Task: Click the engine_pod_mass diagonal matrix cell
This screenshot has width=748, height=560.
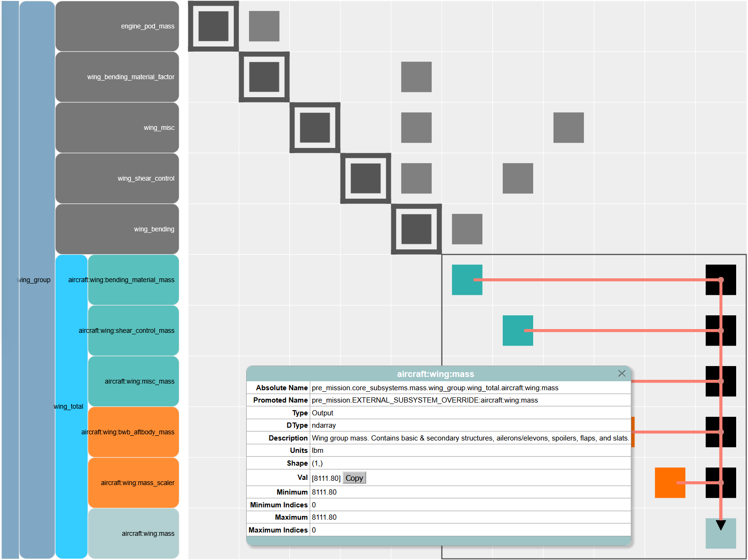Action: tap(213, 26)
